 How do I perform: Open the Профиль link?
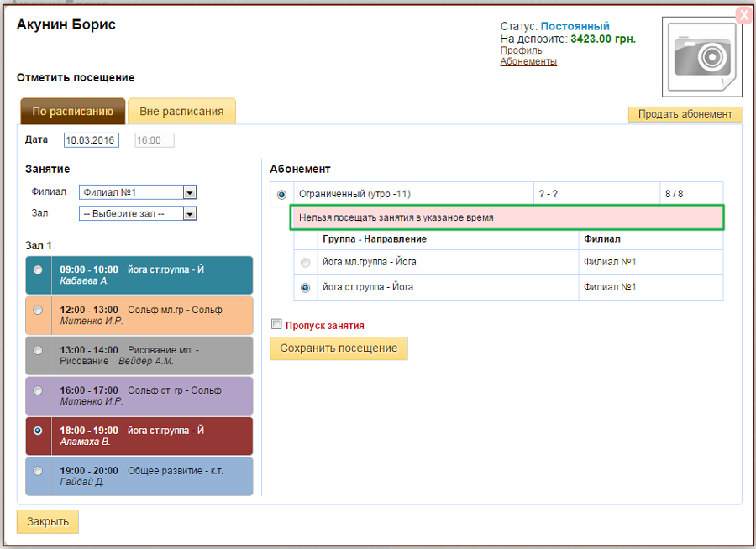521,50
